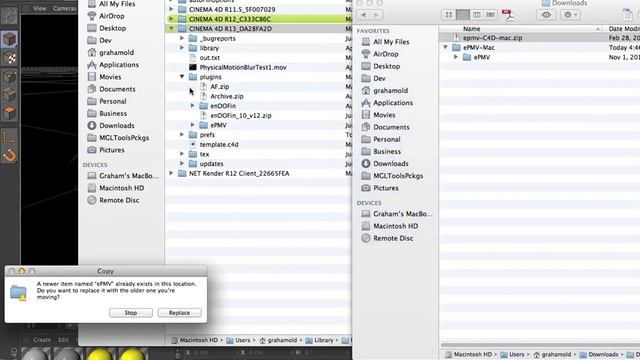Image resolution: width=640 pixels, height=360 pixels.
Task: Open Pictures in Downloads window sidebar
Action: coord(386,188)
